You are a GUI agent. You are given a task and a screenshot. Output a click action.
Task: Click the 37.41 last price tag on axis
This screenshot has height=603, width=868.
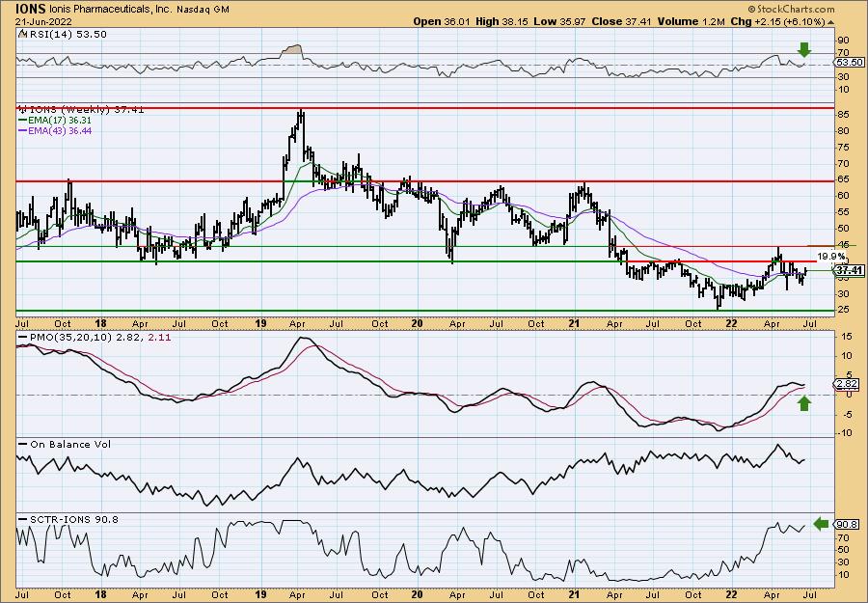[850, 270]
